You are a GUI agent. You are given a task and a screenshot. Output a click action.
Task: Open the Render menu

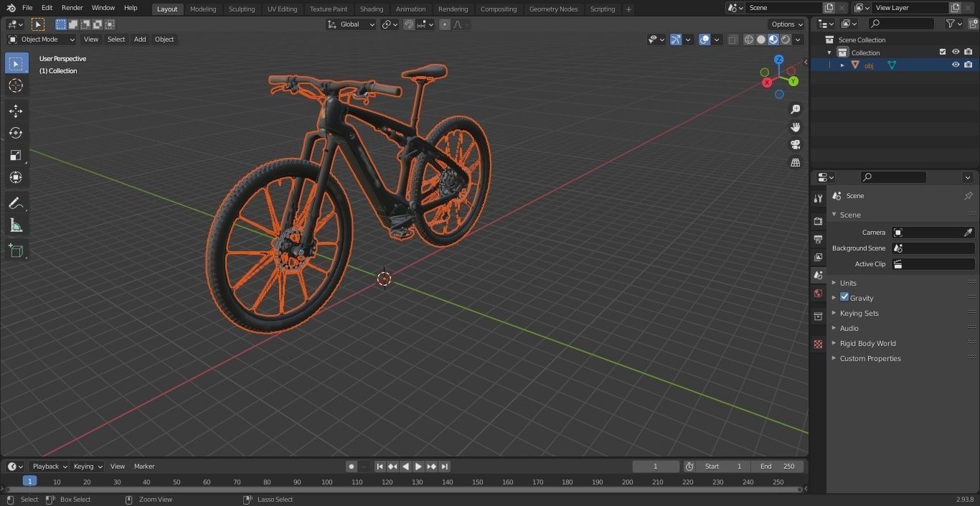pos(72,8)
